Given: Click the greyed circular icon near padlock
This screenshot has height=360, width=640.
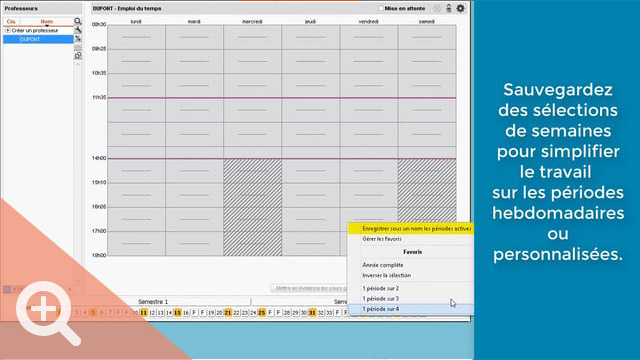Looking at the screenshot, I should 437,8.
